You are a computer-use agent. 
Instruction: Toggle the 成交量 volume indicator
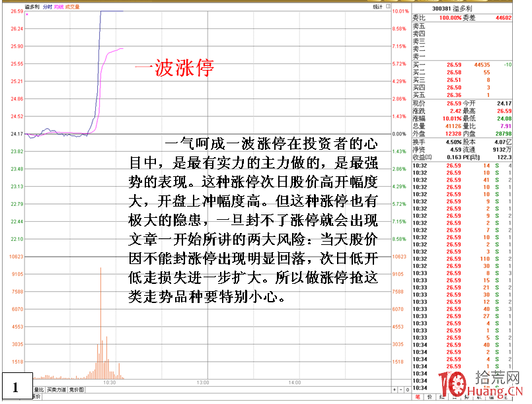[x=71, y=5]
